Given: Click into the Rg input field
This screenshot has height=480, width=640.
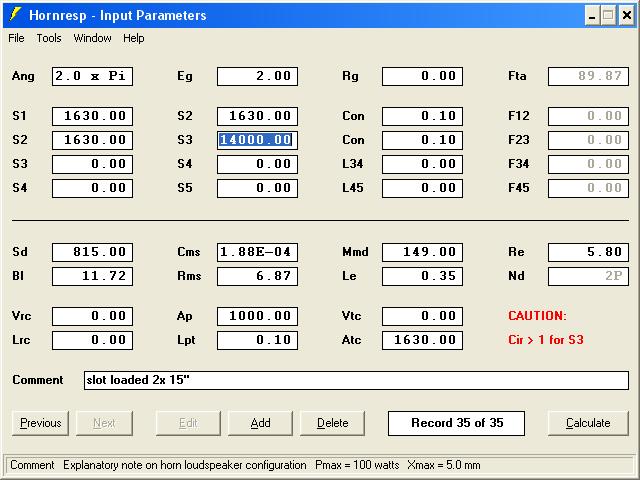Looking at the screenshot, I should pos(422,76).
